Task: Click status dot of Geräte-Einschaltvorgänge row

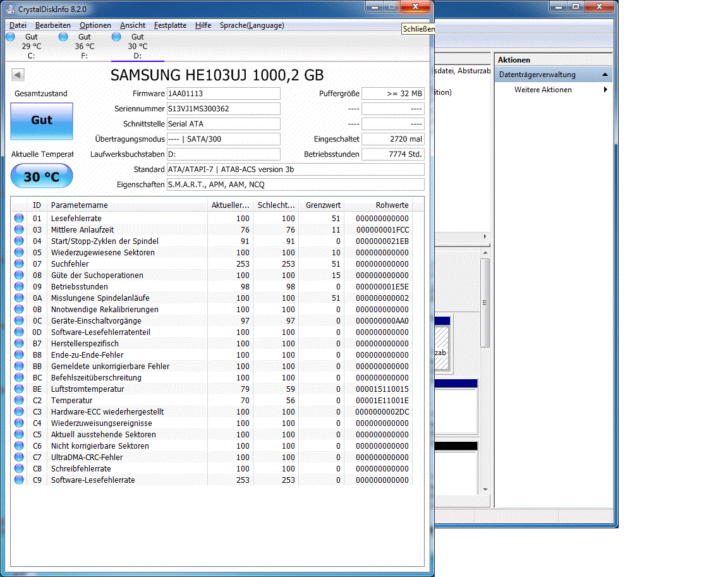Action: click(x=19, y=320)
